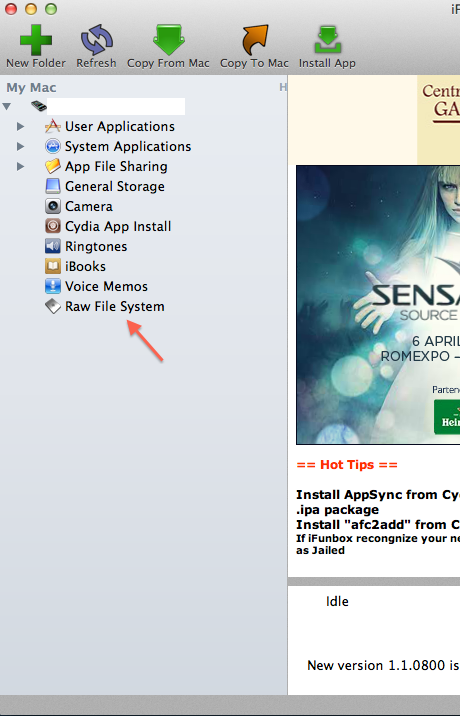Refresh the file list with Refresh icon
The height and width of the screenshot is (716, 460).
96,40
